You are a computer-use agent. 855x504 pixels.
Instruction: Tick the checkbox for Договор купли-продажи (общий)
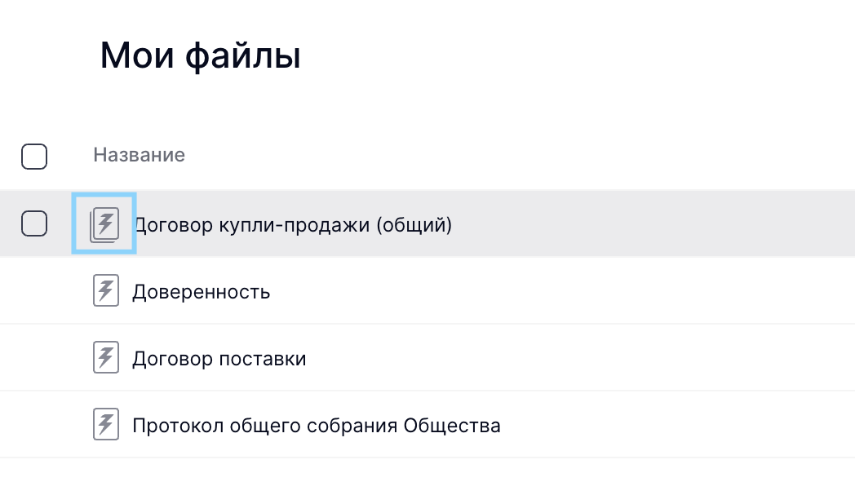point(34,223)
